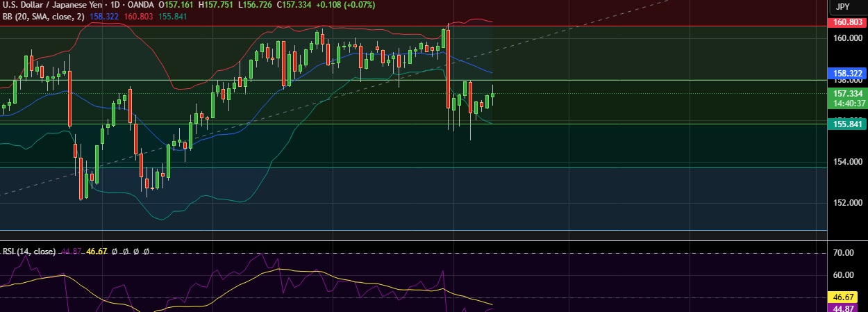868x312 pixels.
Task: Open the JPY currency selector on the price scale
Action: pos(842,6)
